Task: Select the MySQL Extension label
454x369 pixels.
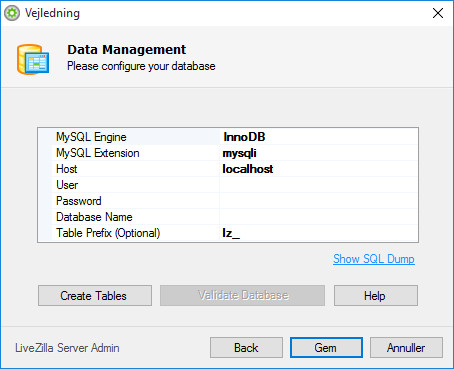Action: tap(98, 153)
